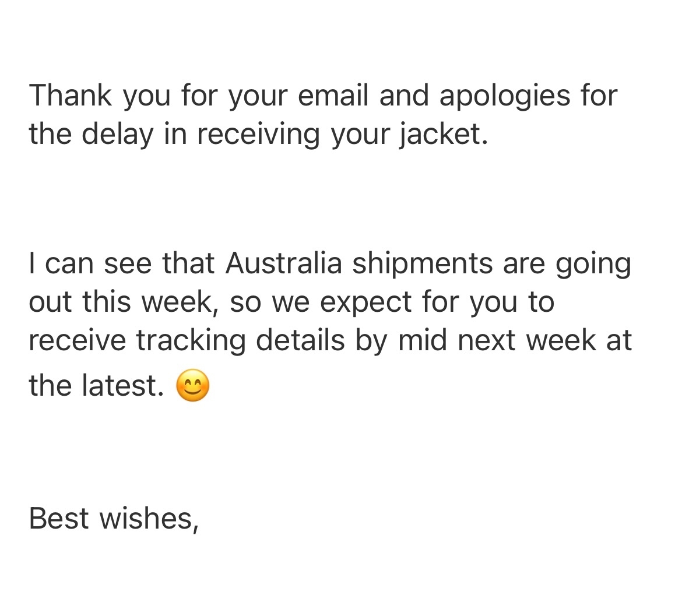Click the word "apologies" in the first paragraph
Image resolution: width=682 pixels, height=616 pixels.
(x=504, y=97)
